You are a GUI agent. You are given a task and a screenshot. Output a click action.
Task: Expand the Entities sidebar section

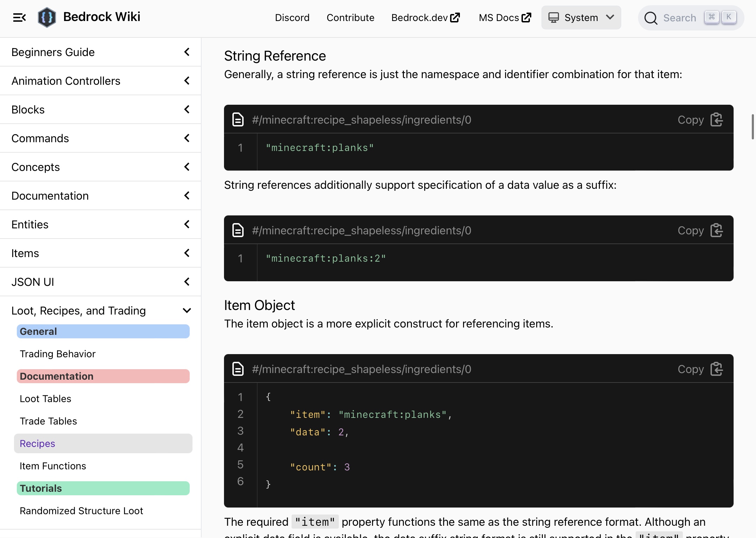coord(100,225)
